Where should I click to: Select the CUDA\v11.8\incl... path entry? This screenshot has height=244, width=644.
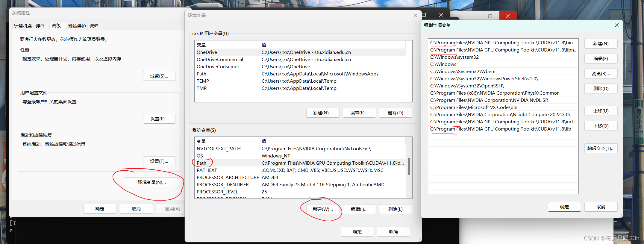click(x=503, y=122)
